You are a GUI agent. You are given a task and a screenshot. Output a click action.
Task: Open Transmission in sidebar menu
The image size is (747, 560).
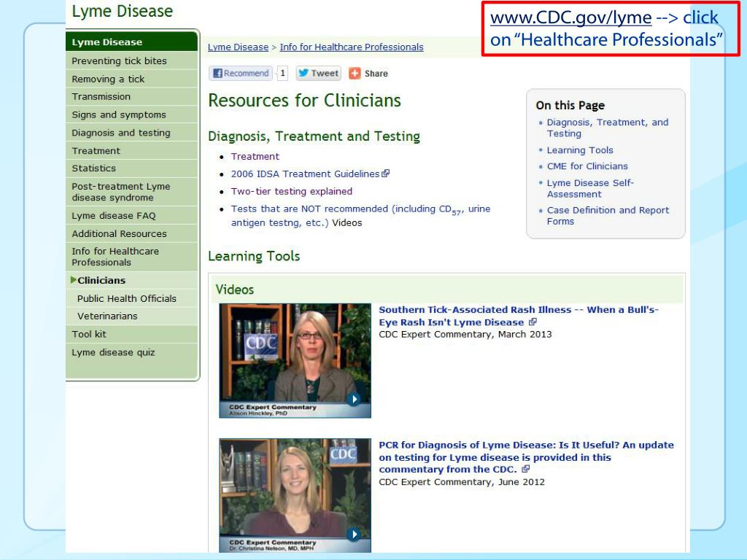pyautogui.click(x=131, y=97)
